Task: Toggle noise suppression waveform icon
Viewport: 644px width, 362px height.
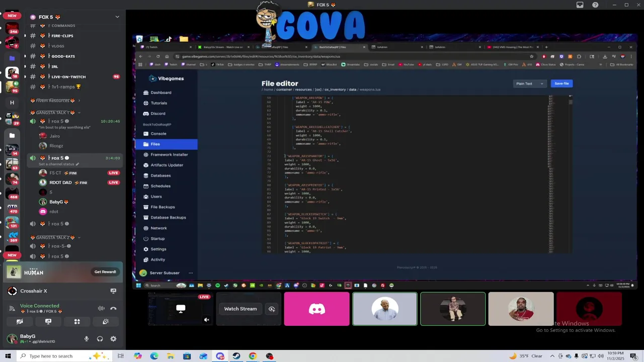Action: click(101, 308)
